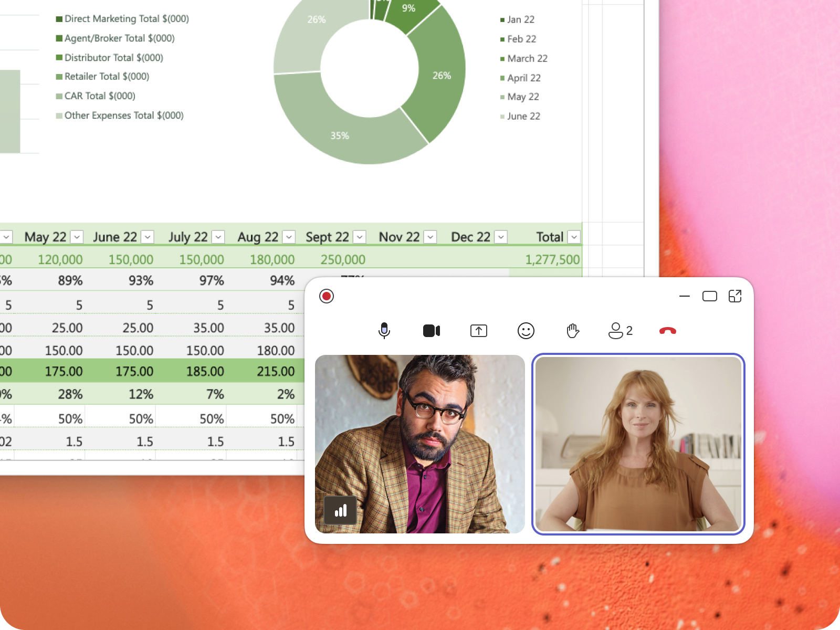Select the cell containing "215.00"
The height and width of the screenshot is (630, 840).
click(276, 371)
